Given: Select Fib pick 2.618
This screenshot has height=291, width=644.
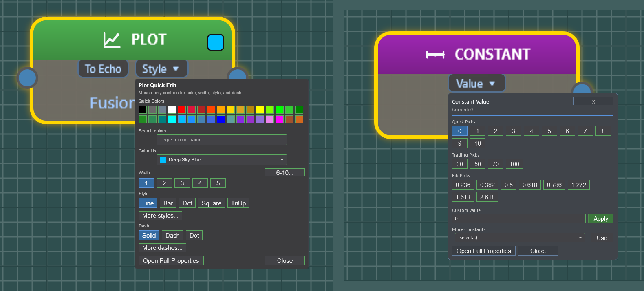Looking at the screenshot, I should (487, 197).
